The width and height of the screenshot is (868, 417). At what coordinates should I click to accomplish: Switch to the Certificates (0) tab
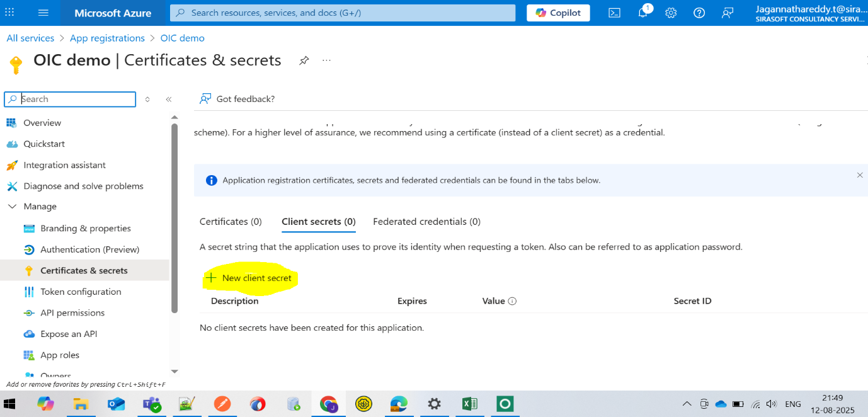(x=231, y=222)
